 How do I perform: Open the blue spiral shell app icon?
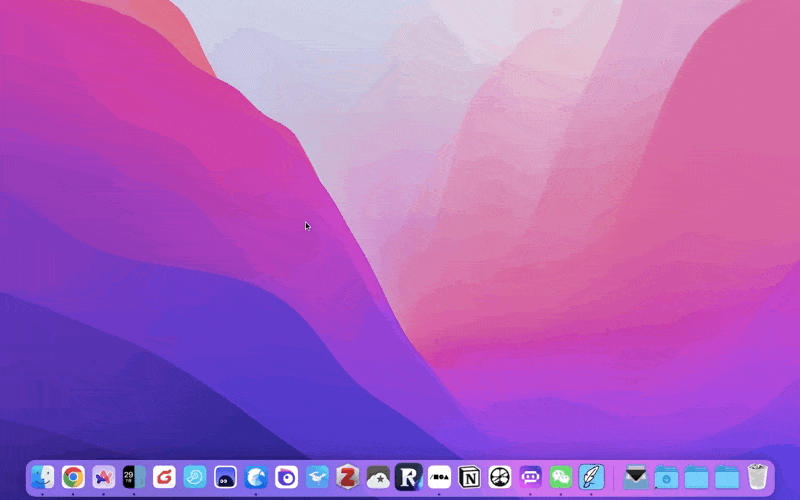[x=195, y=478]
